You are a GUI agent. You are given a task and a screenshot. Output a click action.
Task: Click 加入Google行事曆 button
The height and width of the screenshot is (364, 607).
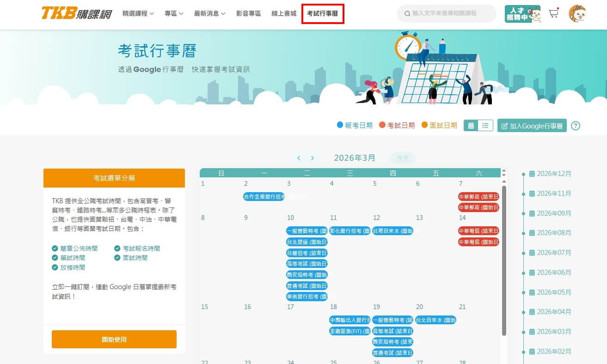532,126
